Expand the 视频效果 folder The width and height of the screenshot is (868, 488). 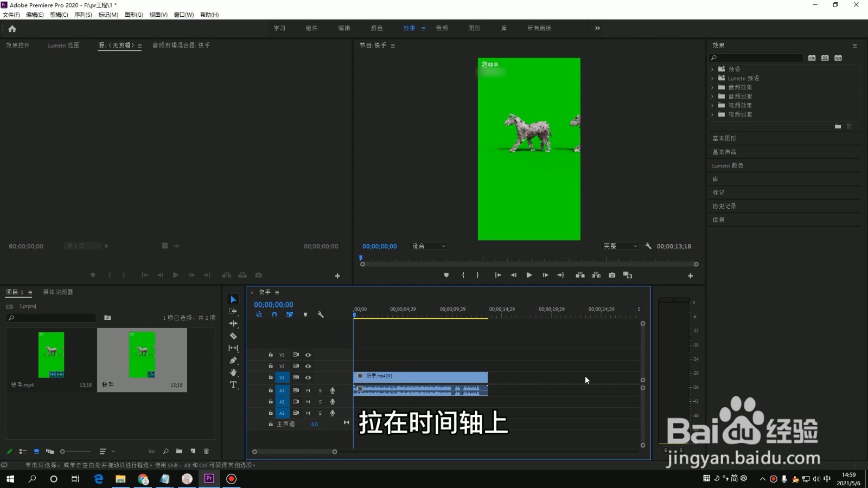pos(712,106)
